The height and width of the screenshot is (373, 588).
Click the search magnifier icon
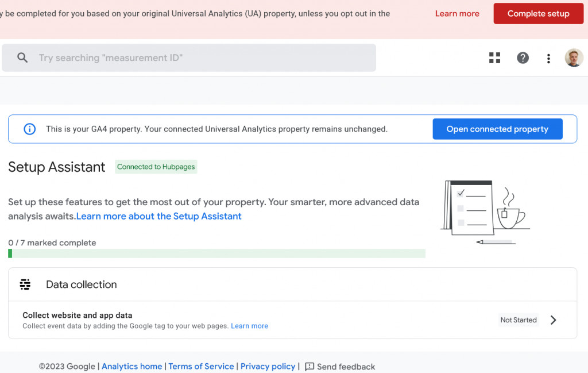(x=22, y=58)
